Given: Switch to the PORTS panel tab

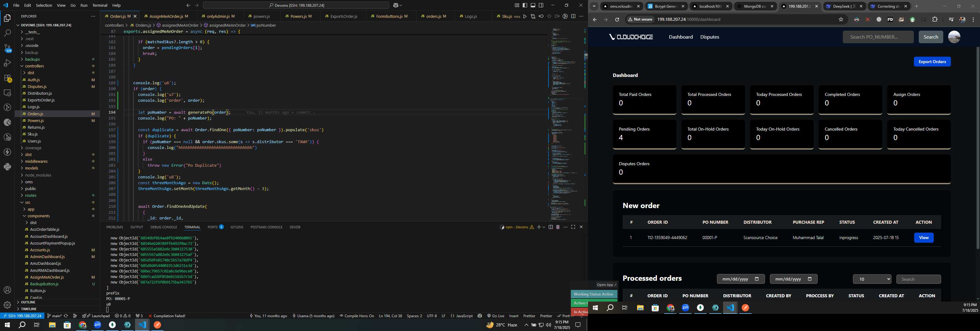Looking at the screenshot, I should 215,227.
